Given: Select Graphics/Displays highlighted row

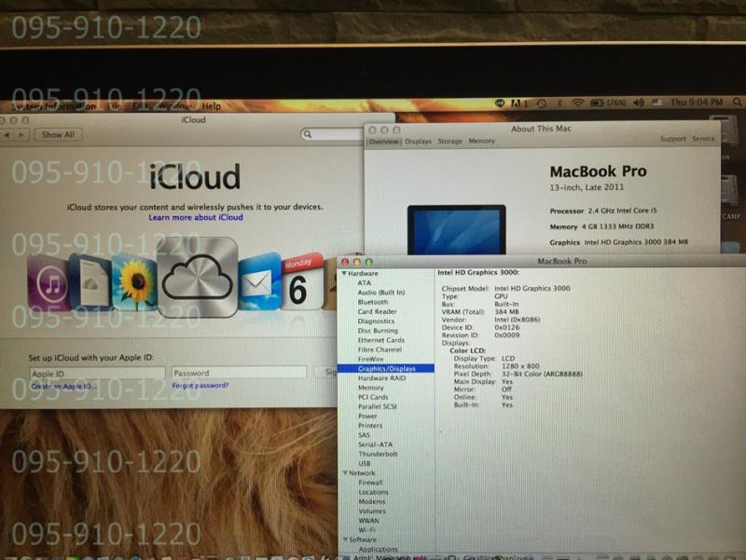Looking at the screenshot, I should pyautogui.click(x=386, y=368).
